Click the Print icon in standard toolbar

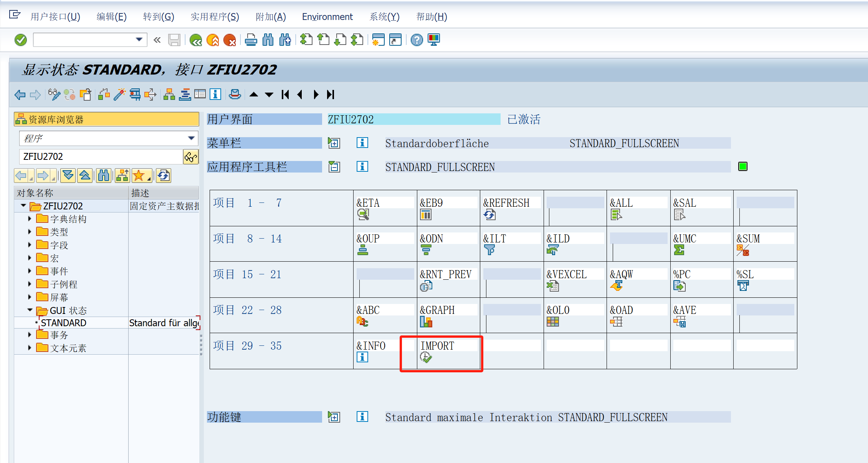[251, 40]
